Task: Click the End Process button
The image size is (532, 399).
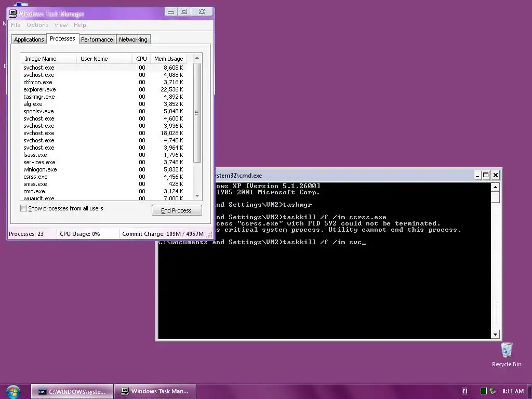Action: [177, 210]
